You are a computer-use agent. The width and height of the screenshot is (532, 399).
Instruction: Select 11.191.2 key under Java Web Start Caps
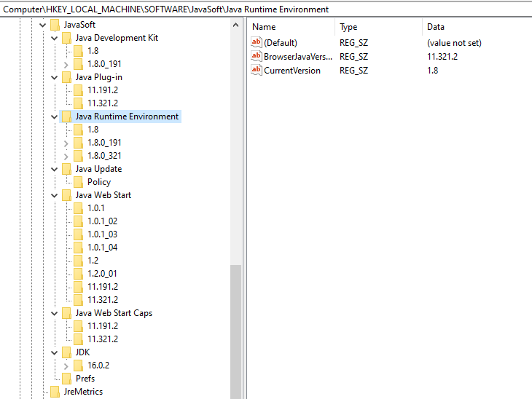(x=103, y=326)
